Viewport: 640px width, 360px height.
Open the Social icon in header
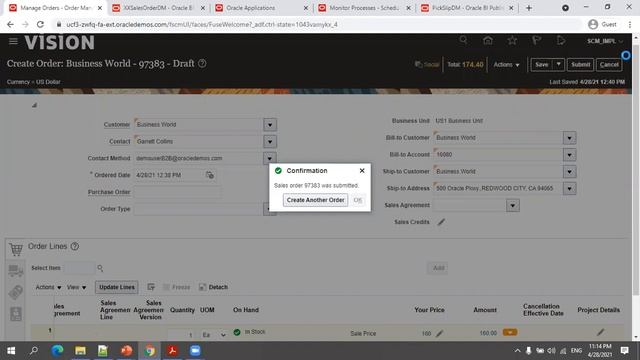(x=427, y=64)
